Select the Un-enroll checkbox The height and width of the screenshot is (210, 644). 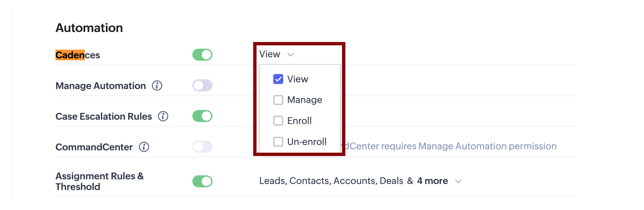click(278, 142)
